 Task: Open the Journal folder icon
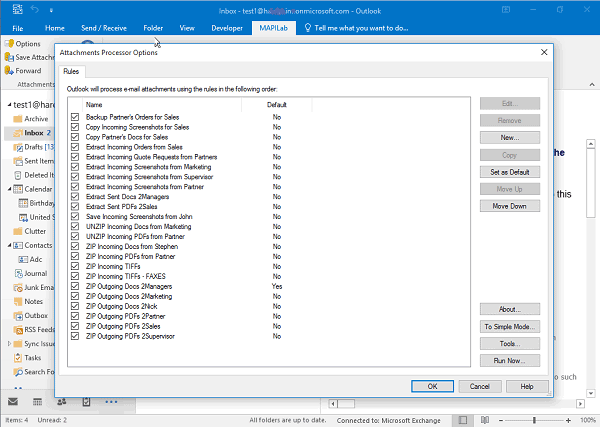coord(18,274)
